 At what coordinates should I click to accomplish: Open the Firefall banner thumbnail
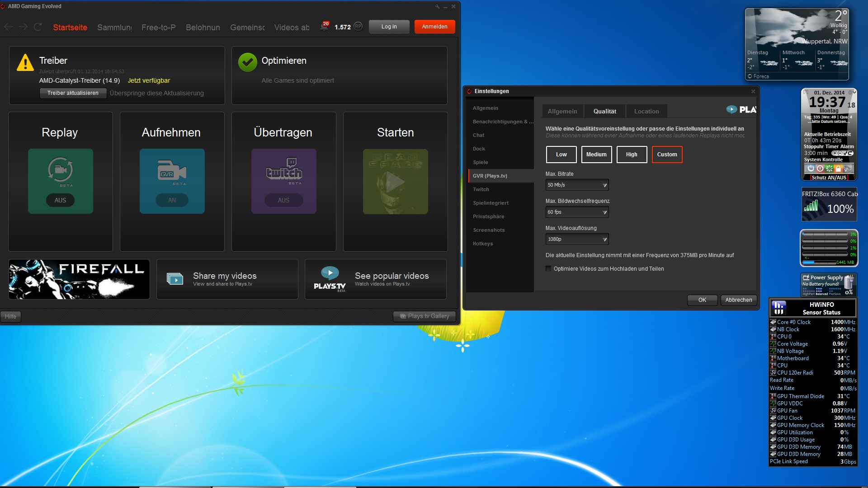[79, 279]
